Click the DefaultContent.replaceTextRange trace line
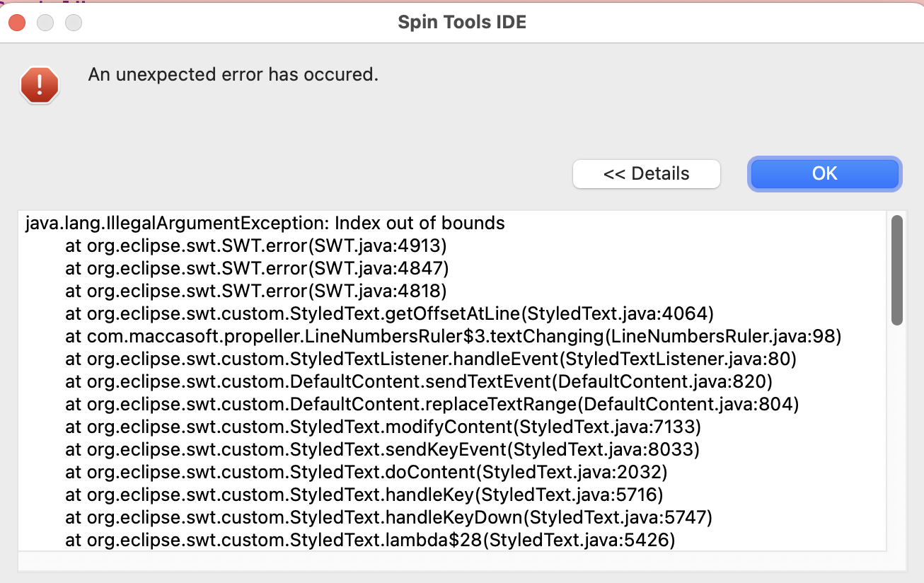Viewport: 924px width, 583px height. (432, 405)
